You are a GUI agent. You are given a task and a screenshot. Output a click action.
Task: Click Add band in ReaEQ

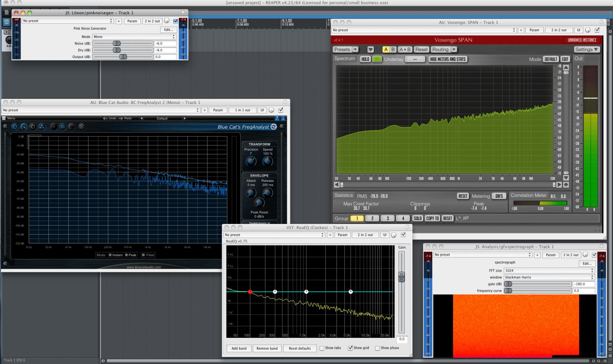(239, 349)
